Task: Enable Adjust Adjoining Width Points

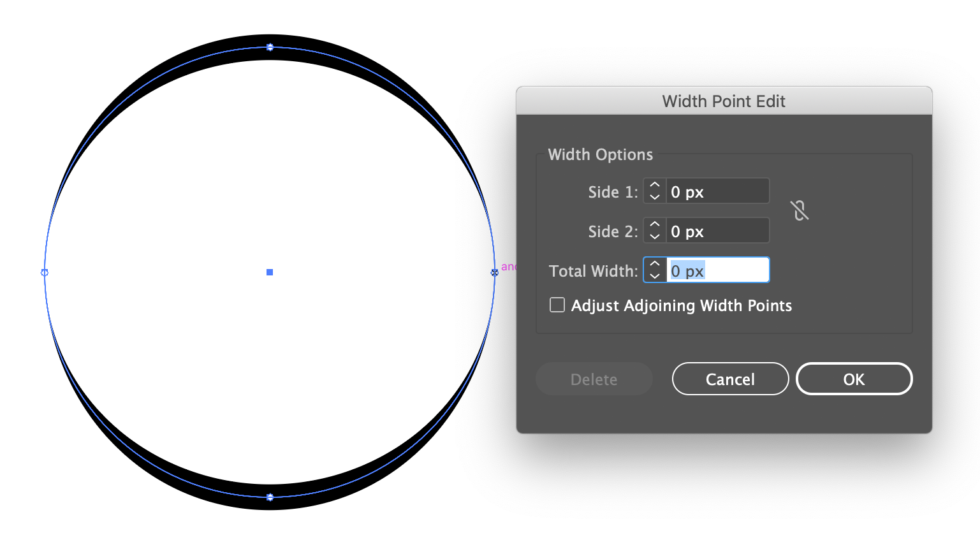Action: (557, 305)
